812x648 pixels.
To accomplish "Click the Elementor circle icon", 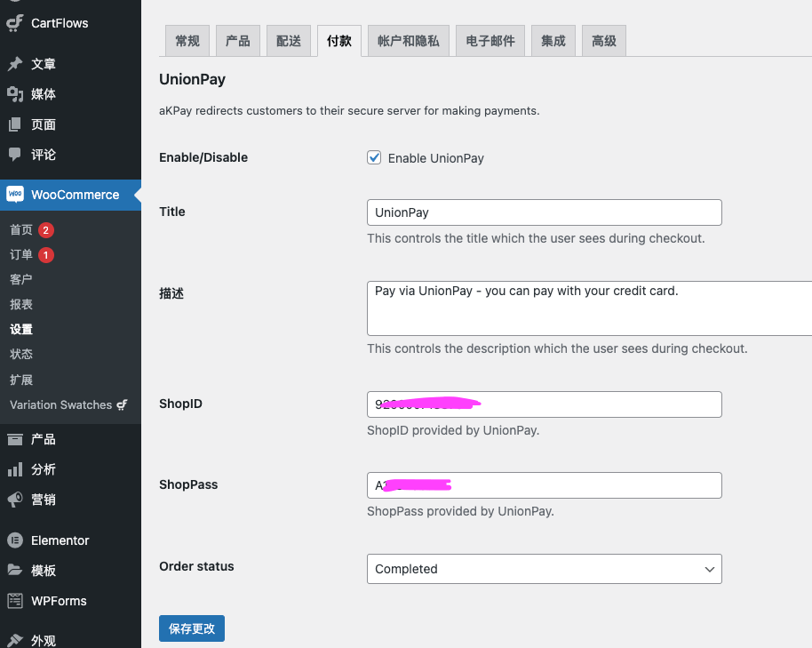I will (15, 540).
